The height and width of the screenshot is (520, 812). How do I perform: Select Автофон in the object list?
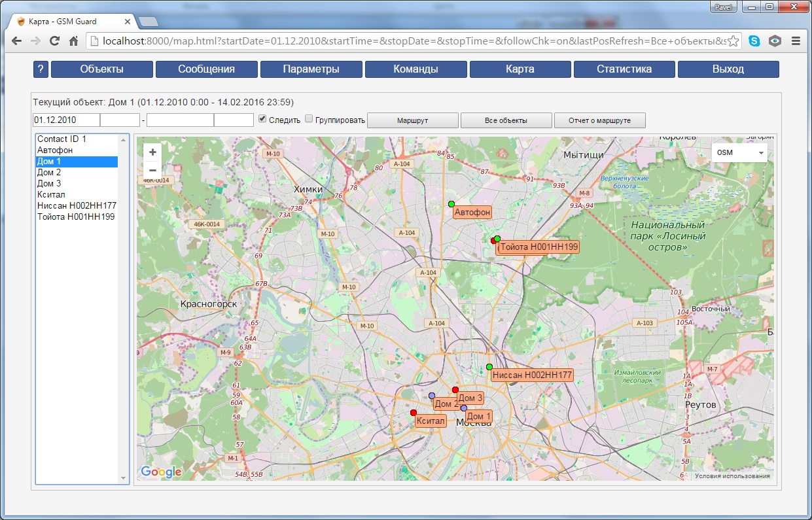click(77, 150)
